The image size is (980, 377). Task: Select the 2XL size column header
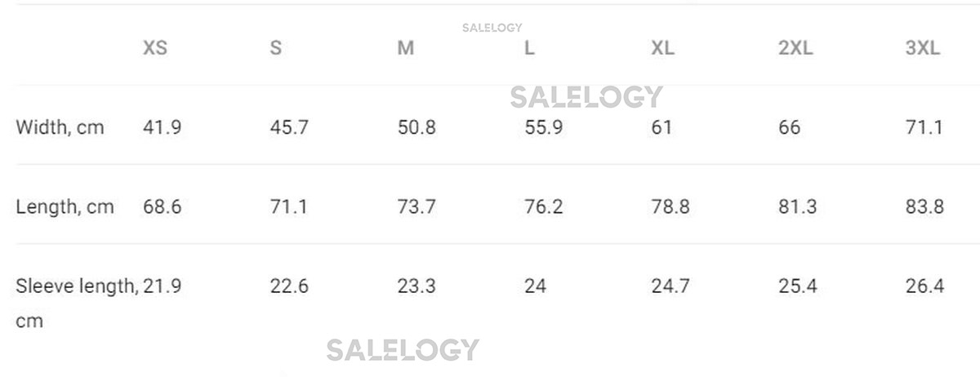point(795,48)
